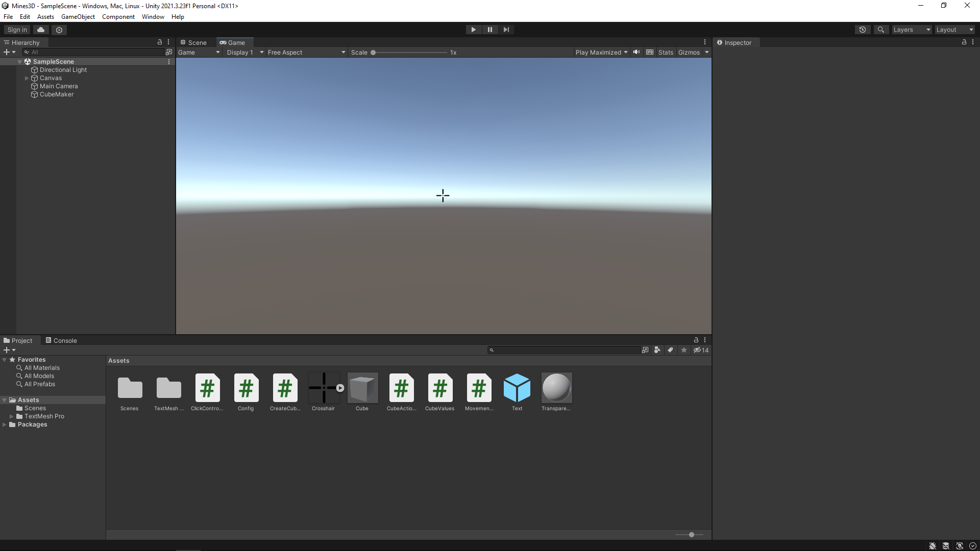
Task: Expand the Canvas object in Hierarchy
Action: click(x=27, y=78)
